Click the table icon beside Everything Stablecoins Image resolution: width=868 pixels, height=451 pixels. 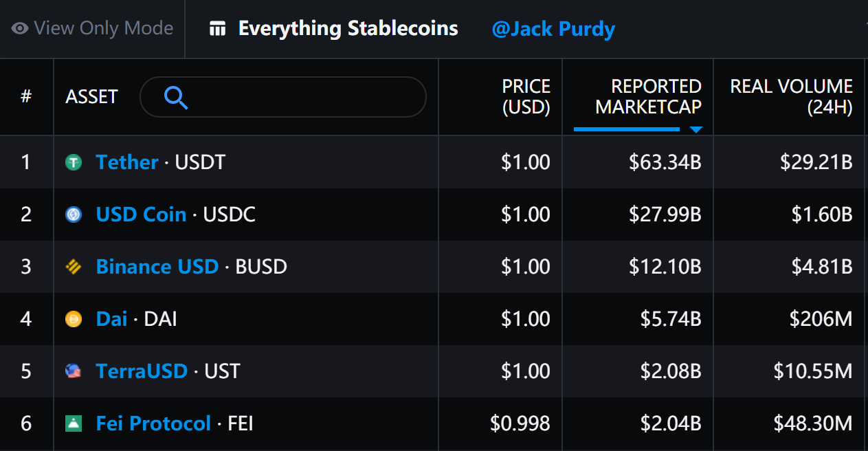(x=218, y=29)
